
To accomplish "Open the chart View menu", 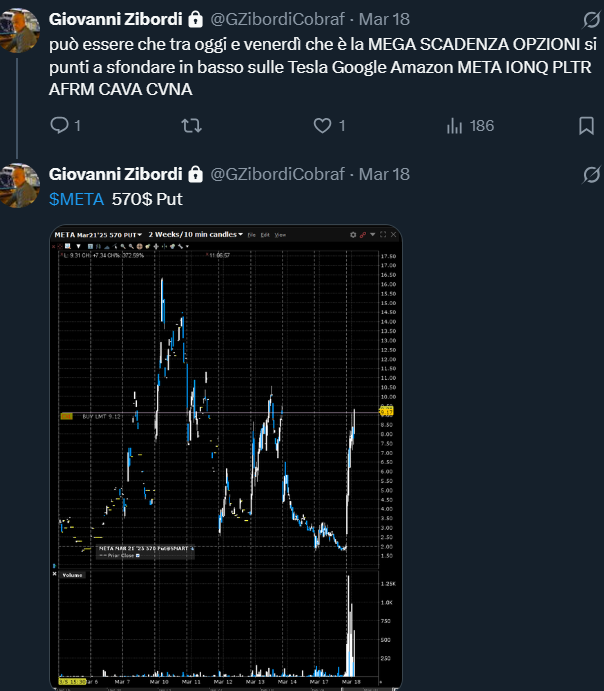I will [280, 234].
